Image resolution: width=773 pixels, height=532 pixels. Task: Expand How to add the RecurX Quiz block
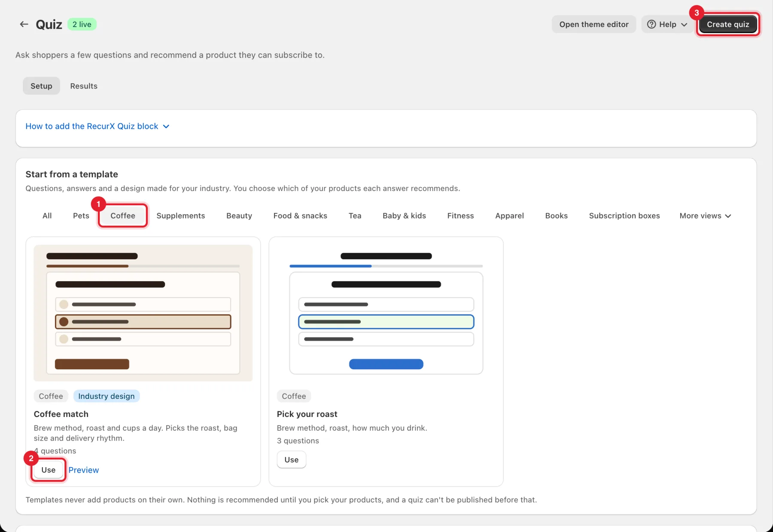click(x=97, y=126)
